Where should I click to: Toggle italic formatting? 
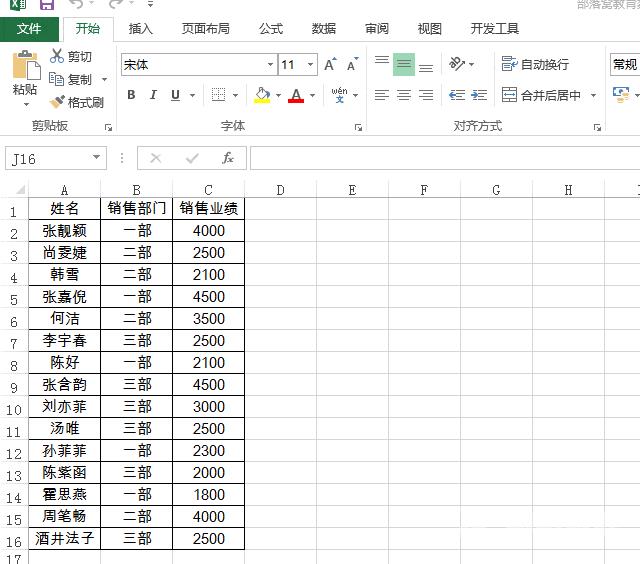[153, 95]
